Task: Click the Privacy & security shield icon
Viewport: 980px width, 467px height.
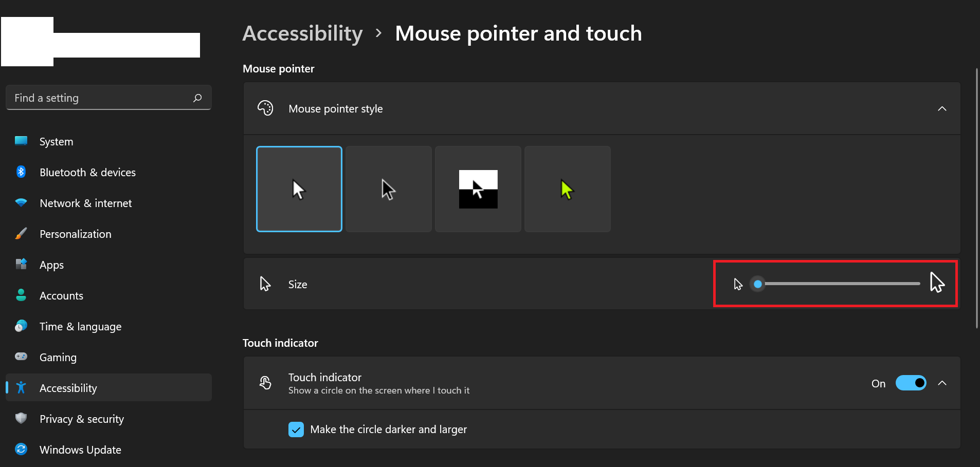Action: 21,419
